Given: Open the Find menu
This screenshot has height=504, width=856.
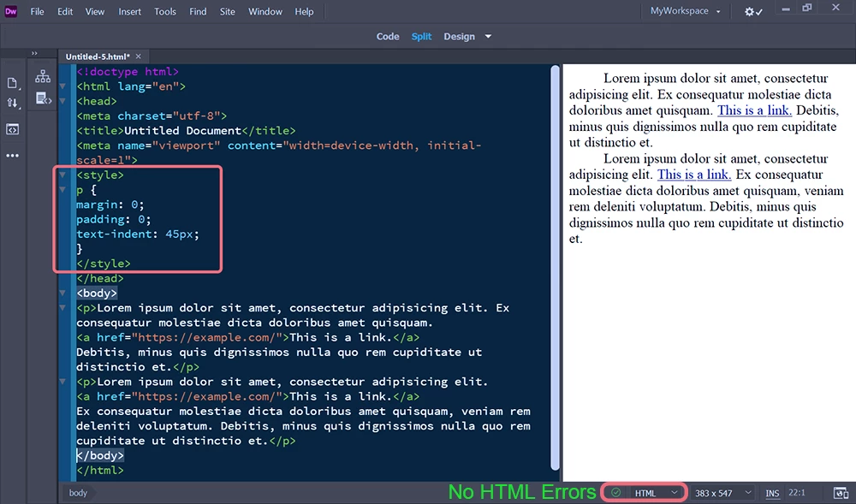Looking at the screenshot, I should coord(198,11).
